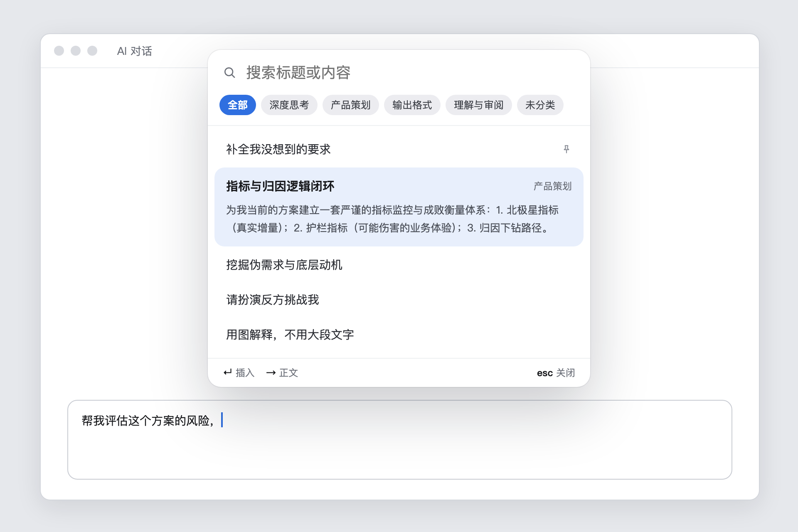
Task: Select the 全部 filter tab
Action: 237,105
